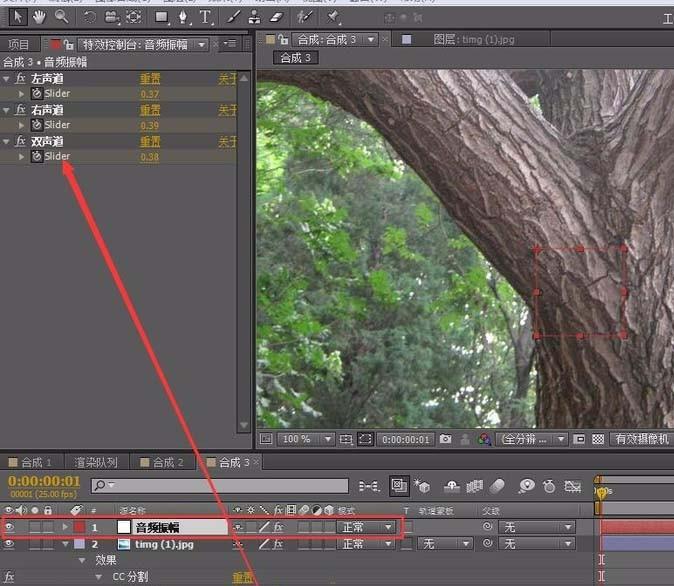The height and width of the screenshot is (586, 674).
Task: Pick the Eraser tool
Action: (x=278, y=17)
